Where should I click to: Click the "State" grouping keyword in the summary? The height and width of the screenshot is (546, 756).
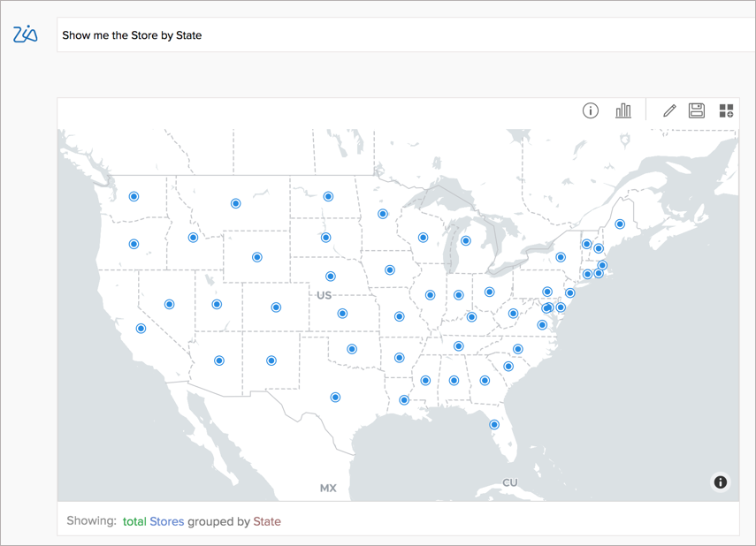pos(267,521)
